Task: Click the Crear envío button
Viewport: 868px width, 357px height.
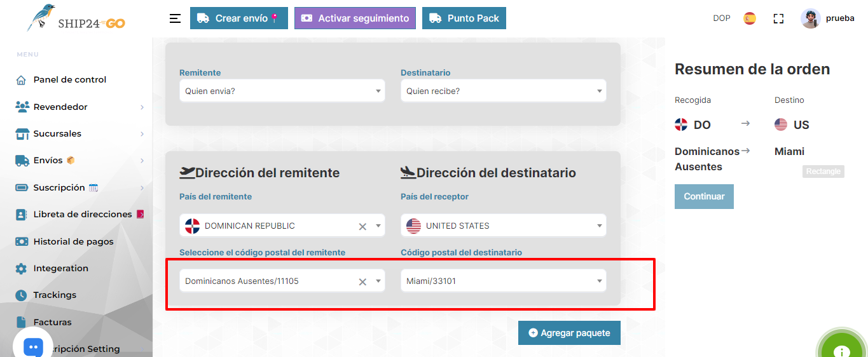Action: [x=239, y=18]
